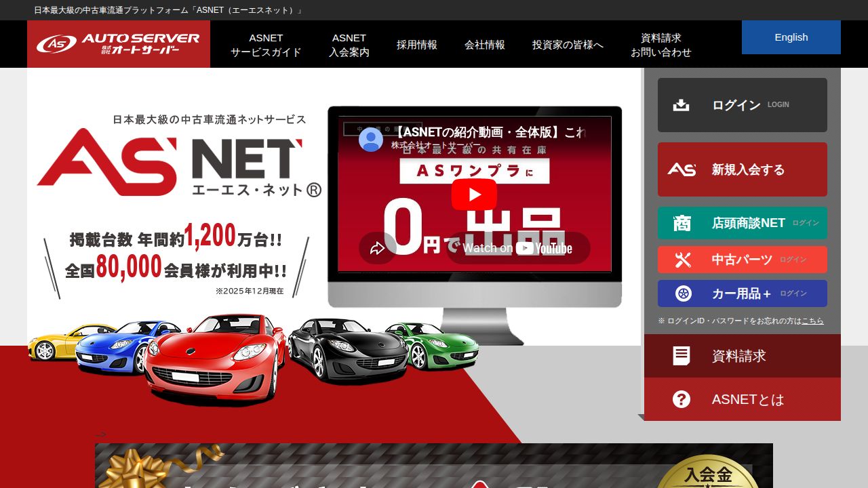Open 資料請求 sidebar link
868x488 pixels.
(743, 356)
